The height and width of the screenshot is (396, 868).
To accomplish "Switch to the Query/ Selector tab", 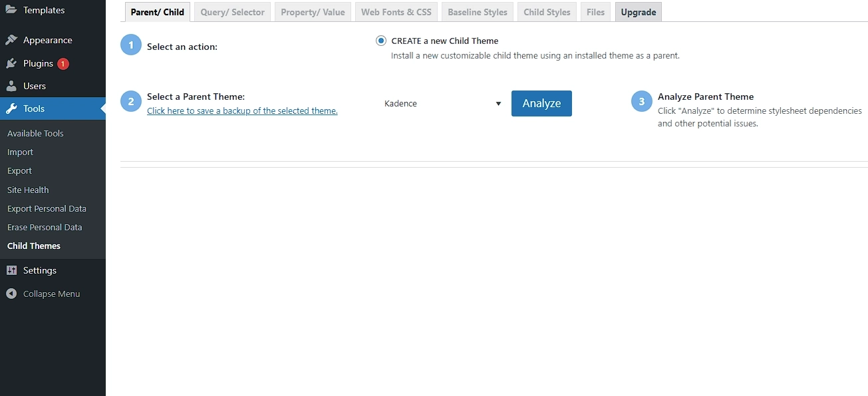I will point(233,12).
